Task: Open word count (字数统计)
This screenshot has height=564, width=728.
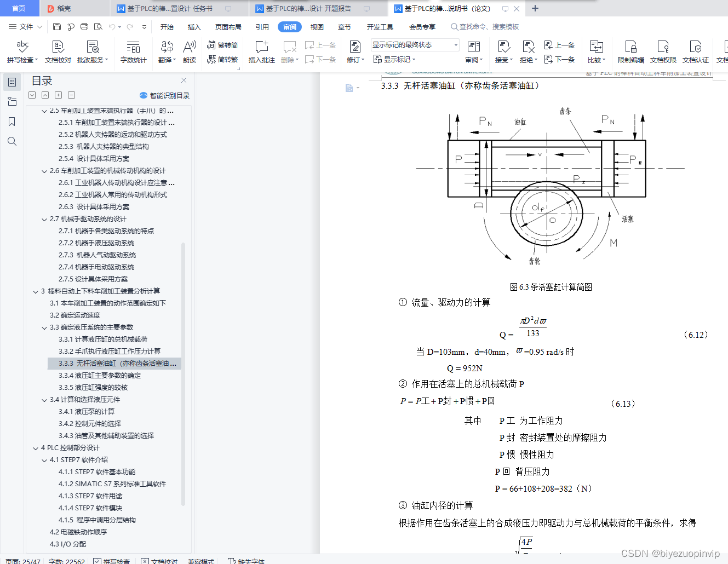Action: coord(134,52)
